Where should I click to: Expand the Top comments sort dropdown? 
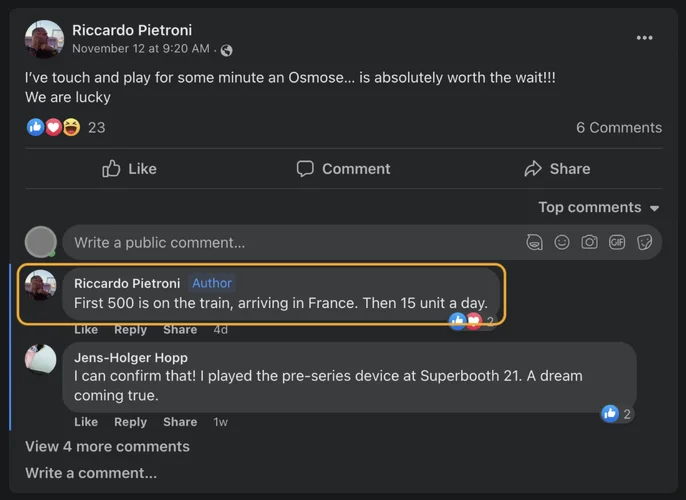[599, 208]
